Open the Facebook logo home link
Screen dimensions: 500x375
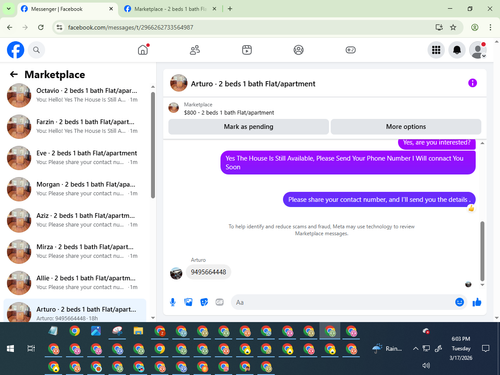[x=15, y=50]
